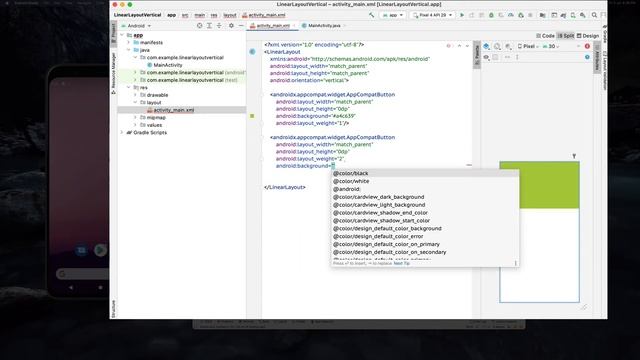Toggle the Project tool window button

113,33
